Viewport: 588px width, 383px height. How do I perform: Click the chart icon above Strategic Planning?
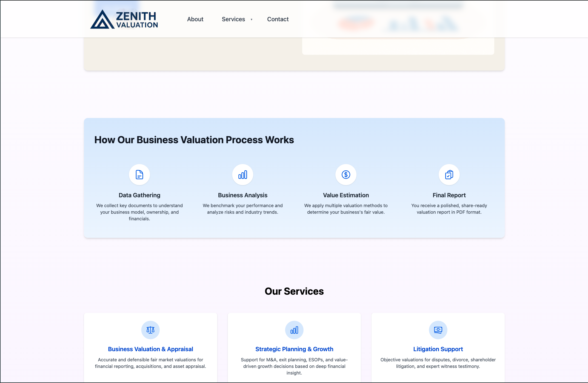pos(294,330)
